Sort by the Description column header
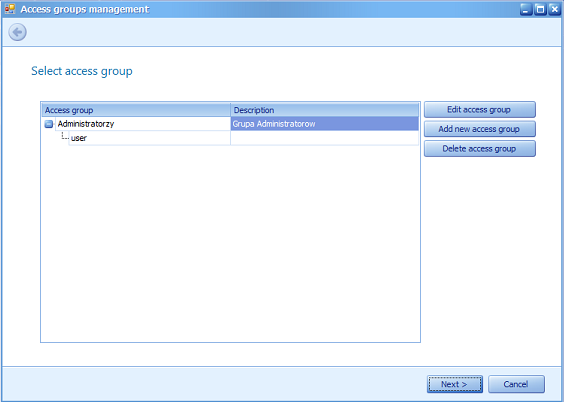Screen dimensions: 564x402 pos(325,110)
